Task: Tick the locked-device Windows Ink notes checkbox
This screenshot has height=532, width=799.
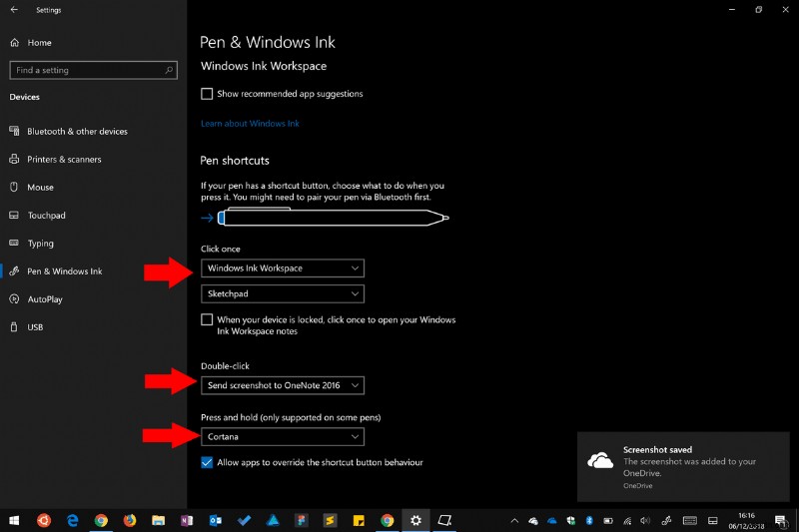Action: click(207, 319)
